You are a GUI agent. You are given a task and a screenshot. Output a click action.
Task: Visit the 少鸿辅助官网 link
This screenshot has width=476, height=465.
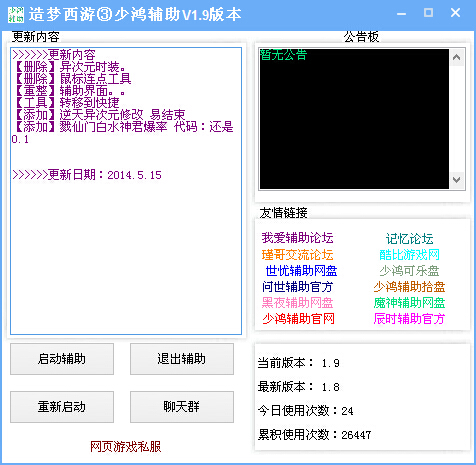(x=298, y=319)
